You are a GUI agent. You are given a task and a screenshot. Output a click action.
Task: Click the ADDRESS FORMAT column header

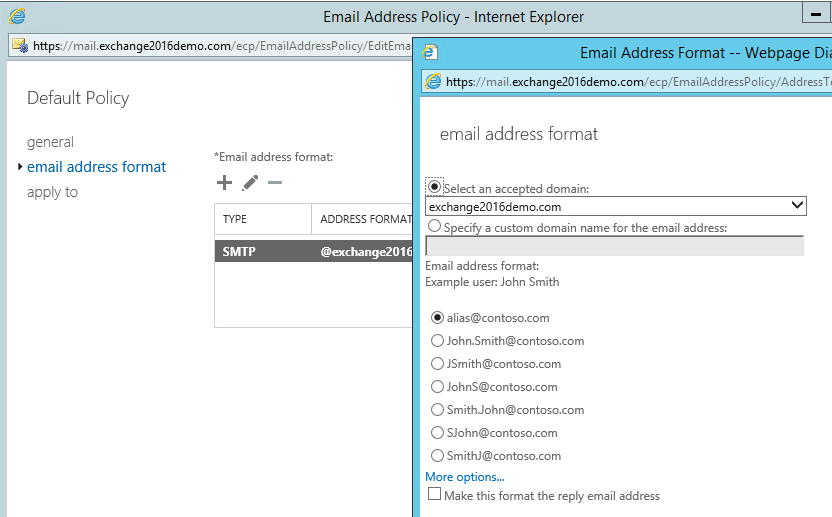[362, 219]
